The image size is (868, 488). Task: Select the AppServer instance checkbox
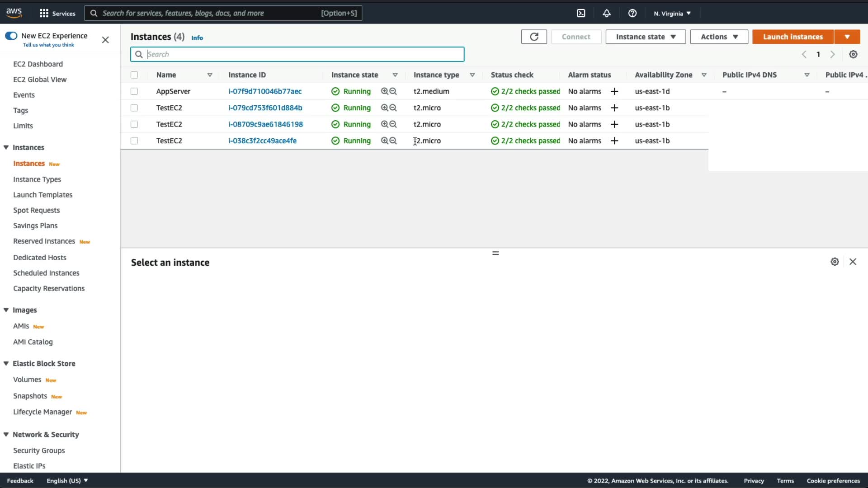pyautogui.click(x=134, y=91)
